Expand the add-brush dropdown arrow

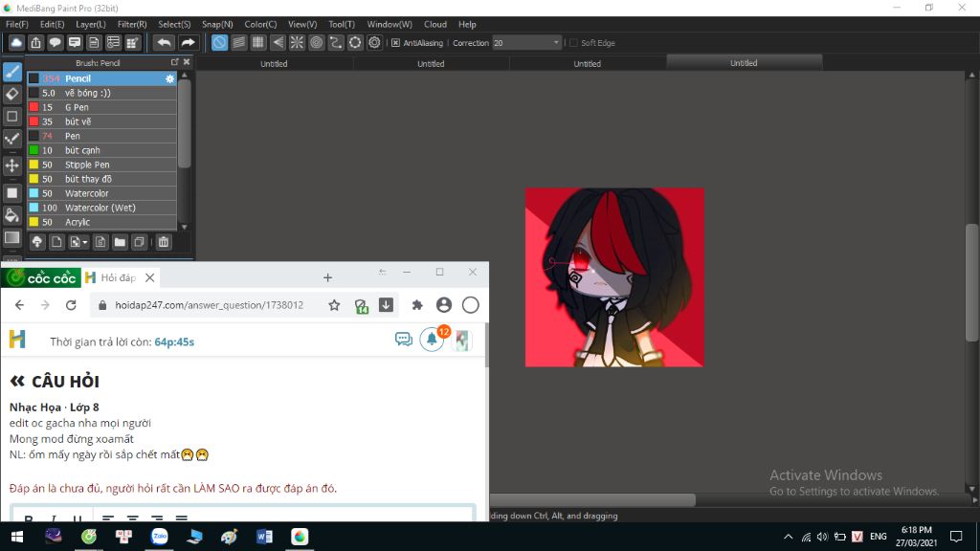click(84, 242)
